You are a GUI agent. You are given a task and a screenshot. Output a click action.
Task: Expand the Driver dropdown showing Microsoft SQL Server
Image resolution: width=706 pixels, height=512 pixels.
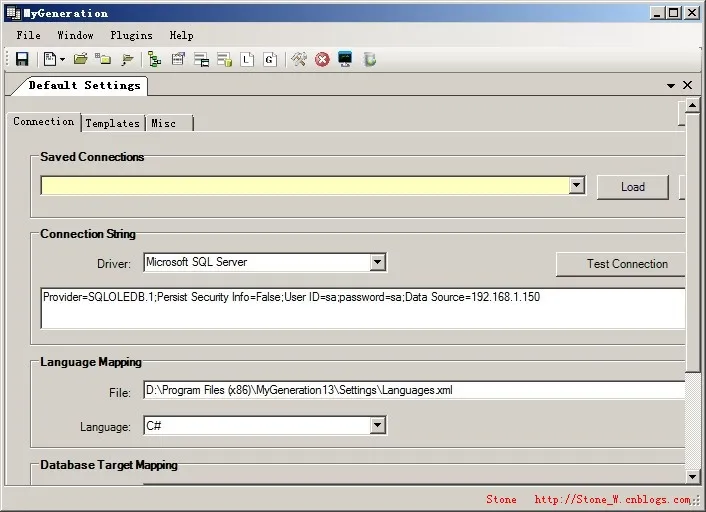(378, 262)
